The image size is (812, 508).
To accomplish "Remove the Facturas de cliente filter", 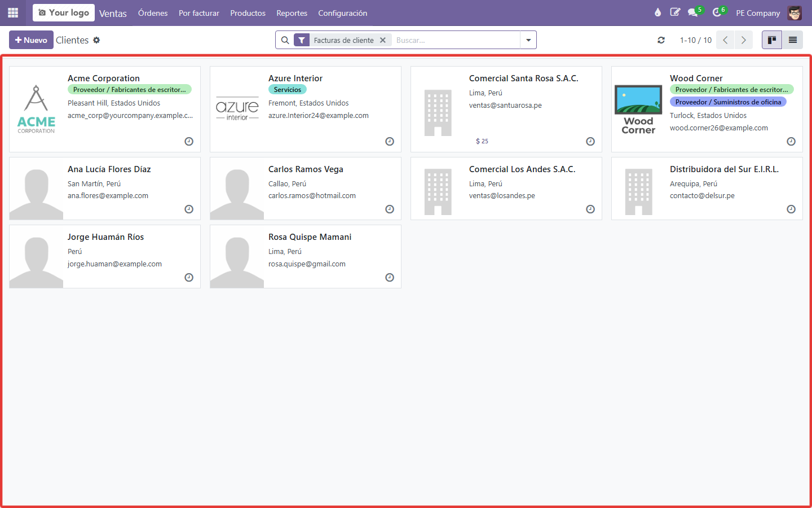I will (x=383, y=40).
